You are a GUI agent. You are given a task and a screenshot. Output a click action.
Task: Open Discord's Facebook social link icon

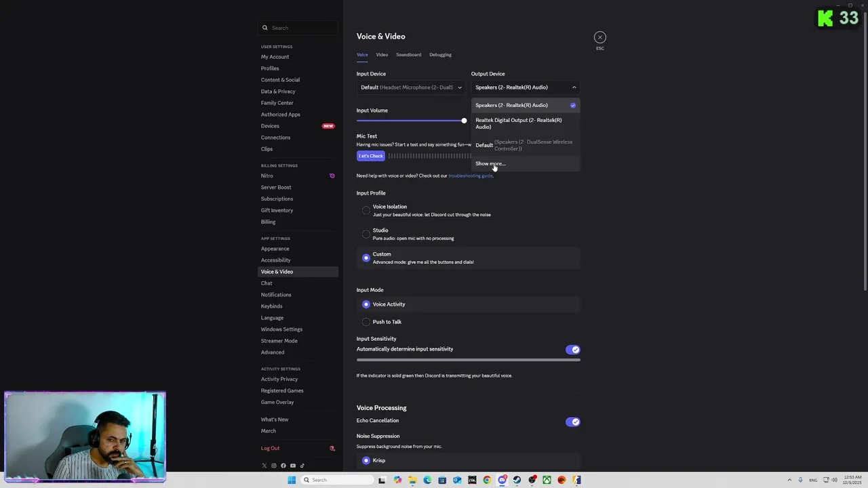pyautogui.click(x=283, y=466)
